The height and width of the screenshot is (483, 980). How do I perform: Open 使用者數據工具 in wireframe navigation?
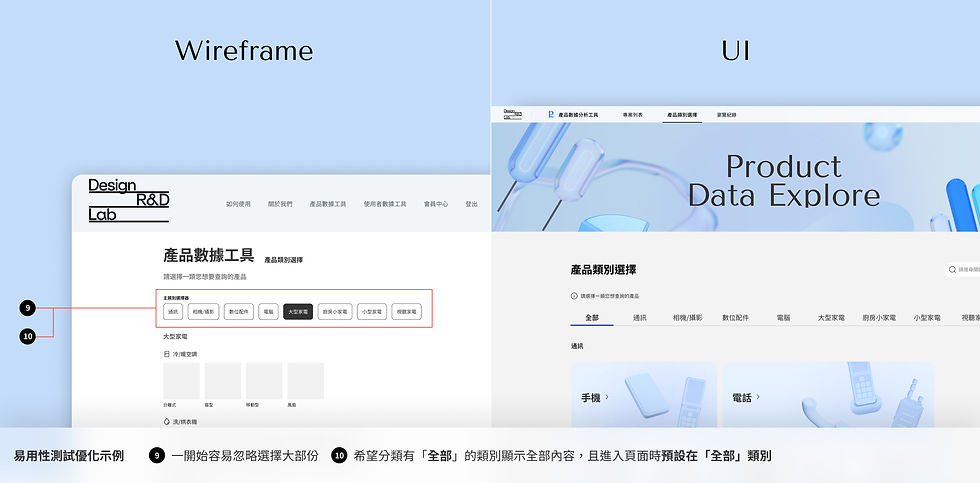(385, 204)
